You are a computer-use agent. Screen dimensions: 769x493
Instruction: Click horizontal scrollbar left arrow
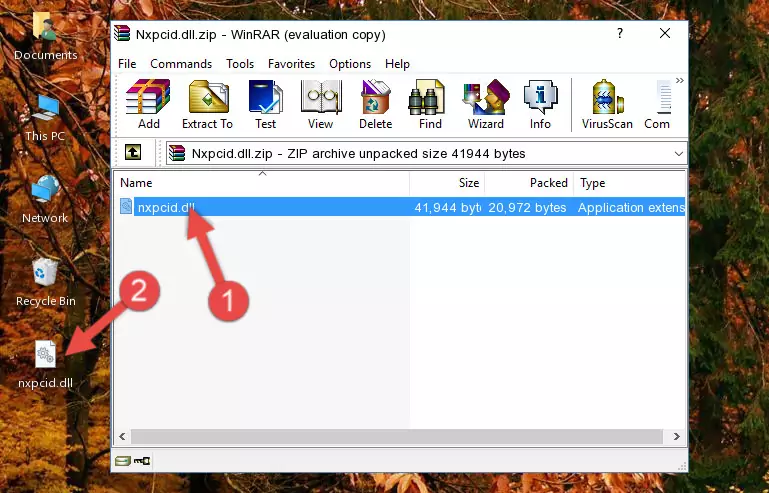123,436
